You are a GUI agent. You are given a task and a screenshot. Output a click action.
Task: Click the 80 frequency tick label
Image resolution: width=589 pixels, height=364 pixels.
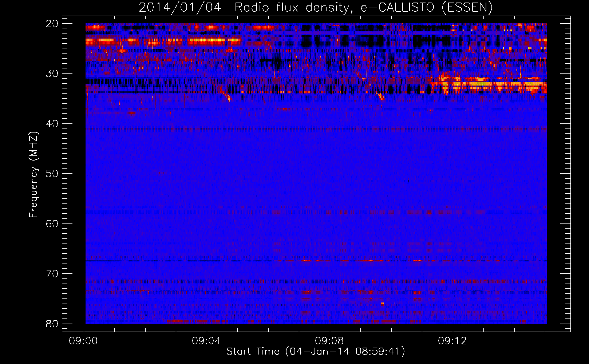pyautogui.click(x=52, y=324)
